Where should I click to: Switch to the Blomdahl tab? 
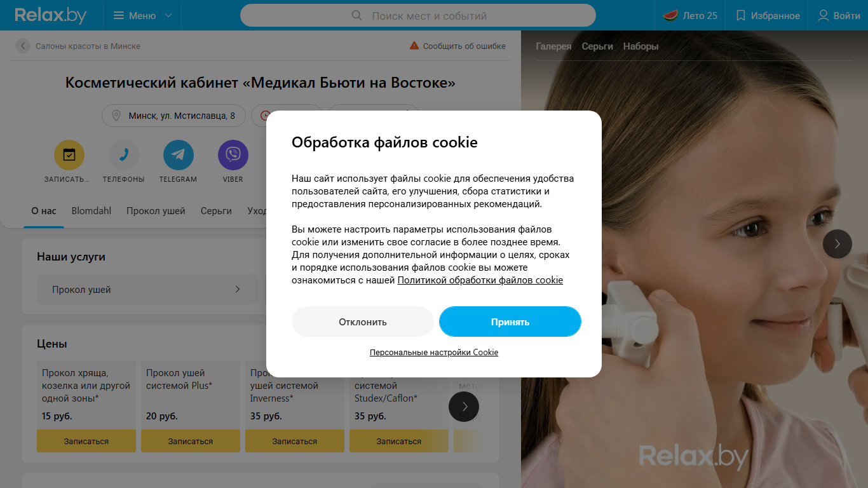coord(92,210)
